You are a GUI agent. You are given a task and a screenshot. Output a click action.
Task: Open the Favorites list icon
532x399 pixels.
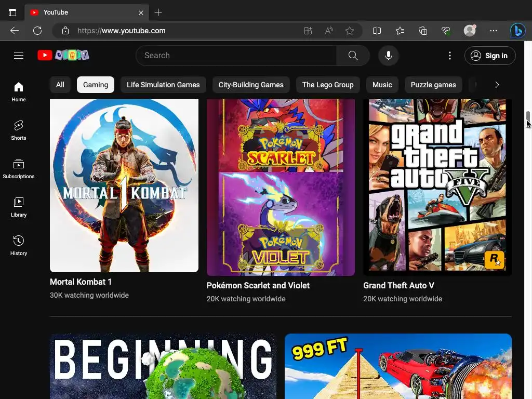tap(400, 31)
